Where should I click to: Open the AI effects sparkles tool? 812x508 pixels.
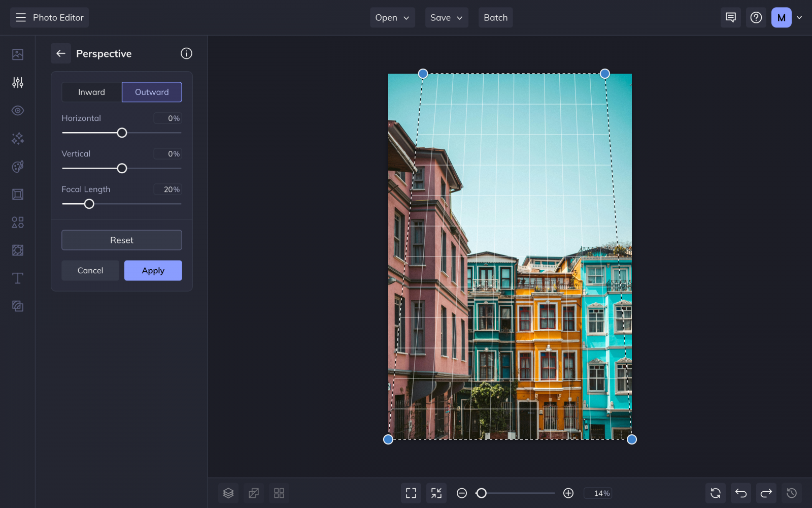pyautogui.click(x=17, y=138)
